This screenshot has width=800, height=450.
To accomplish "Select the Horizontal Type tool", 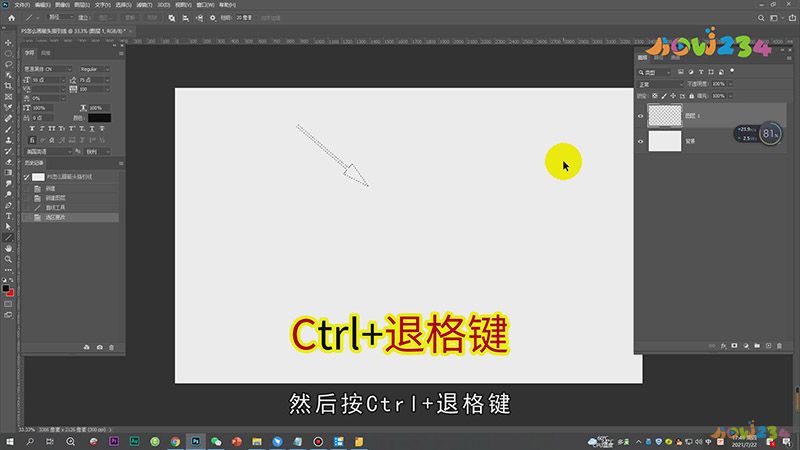I will [x=8, y=216].
